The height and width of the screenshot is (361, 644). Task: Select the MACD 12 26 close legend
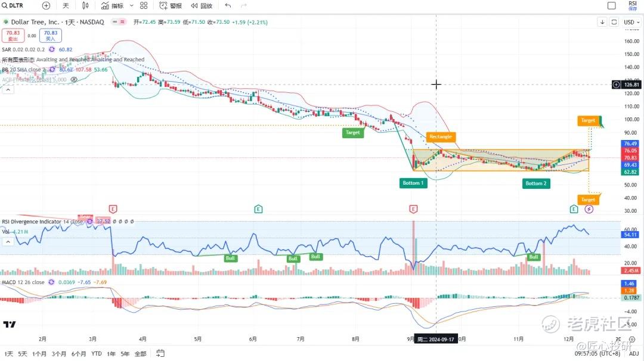point(23,282)
